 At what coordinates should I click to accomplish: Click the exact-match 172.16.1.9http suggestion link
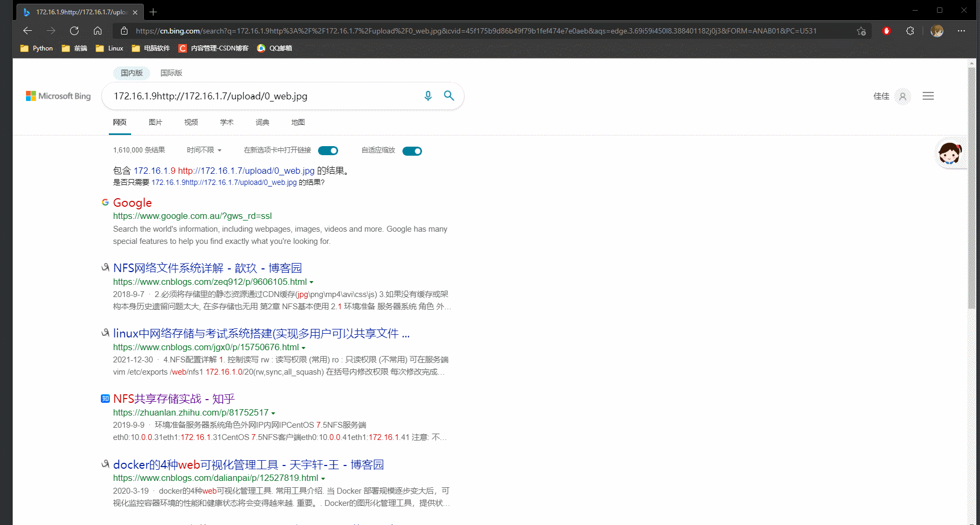pyautogui.click(x=224, y=182)
